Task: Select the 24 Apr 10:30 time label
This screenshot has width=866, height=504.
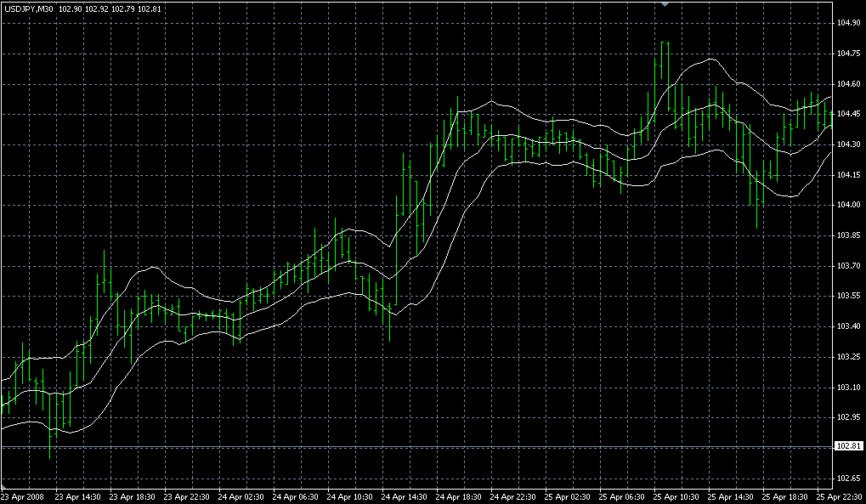Action: [351, 496]
